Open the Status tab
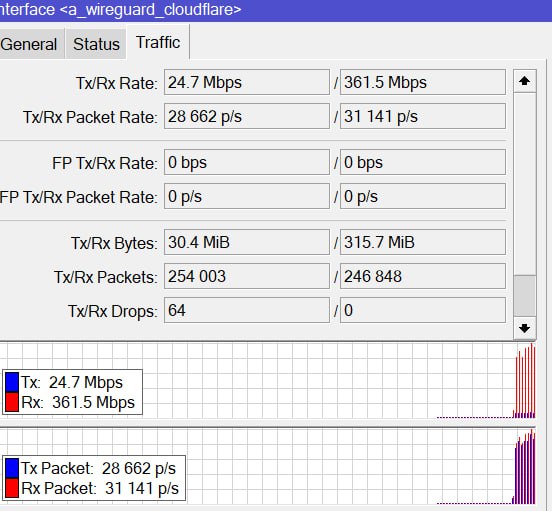Screen dimensions: 552x511 point(96,44)
